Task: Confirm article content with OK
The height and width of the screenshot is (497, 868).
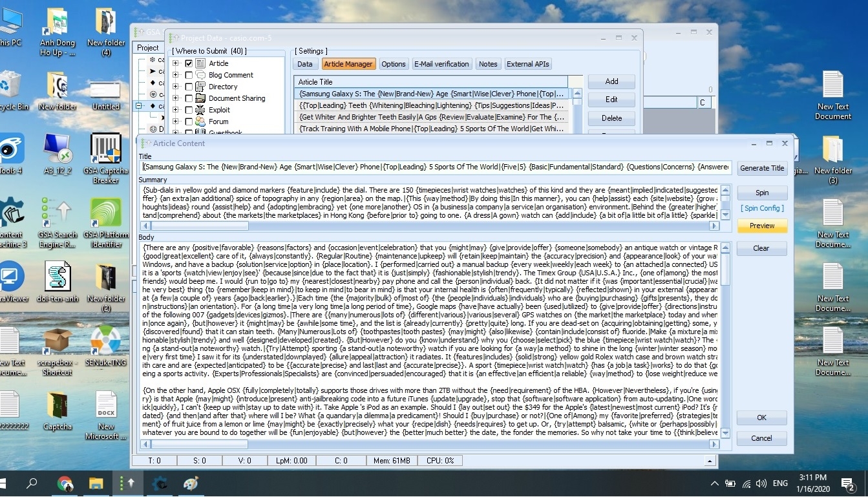Action: point(761,418)
